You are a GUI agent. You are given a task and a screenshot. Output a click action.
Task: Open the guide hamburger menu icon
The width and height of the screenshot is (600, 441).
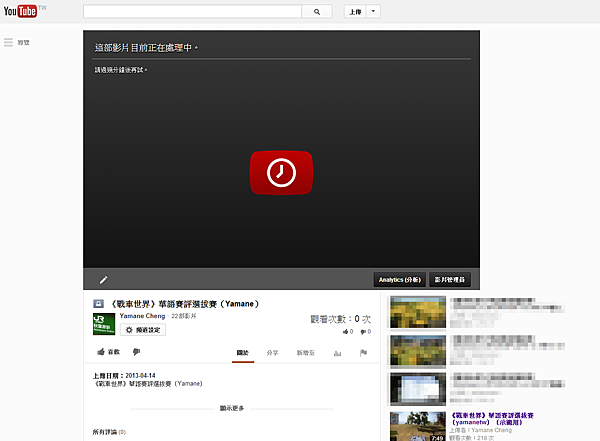pyautogui.click(x=8, y=42)
